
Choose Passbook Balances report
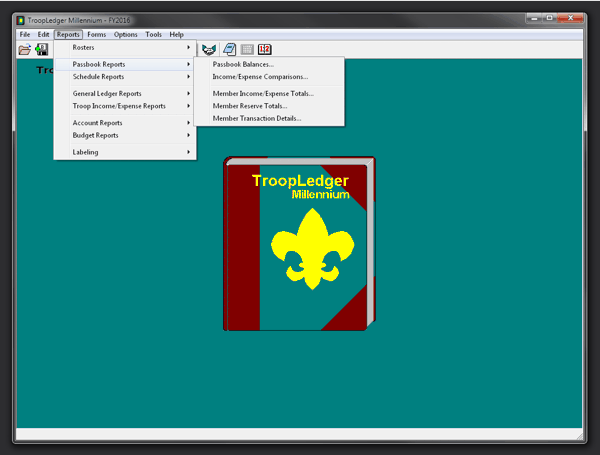(269, 64)
